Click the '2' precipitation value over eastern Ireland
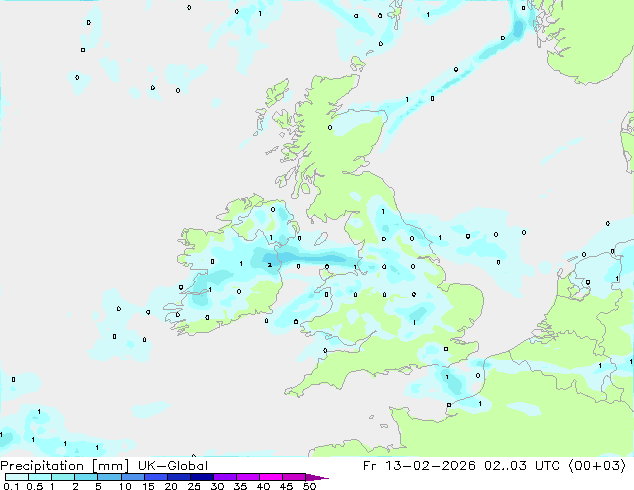 tap(270, 265)
